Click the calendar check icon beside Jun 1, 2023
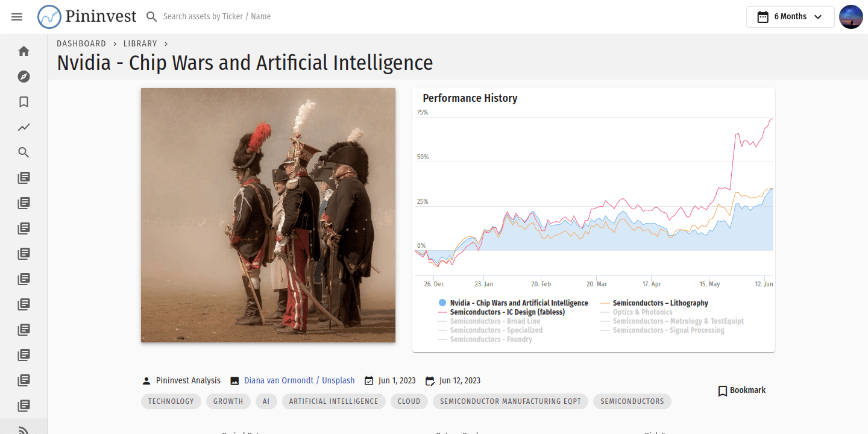This screenshot has width=868, height=434. (x=369, y=381)
